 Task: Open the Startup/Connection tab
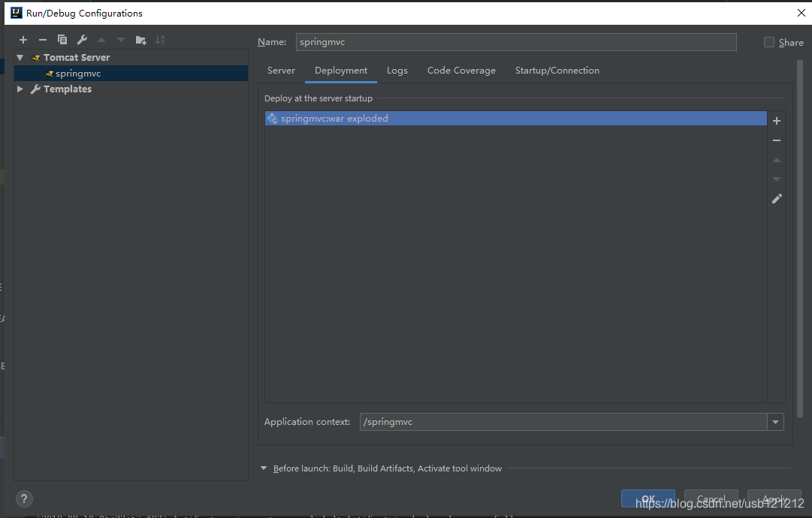pyautogui.click(x=557, y=71)
